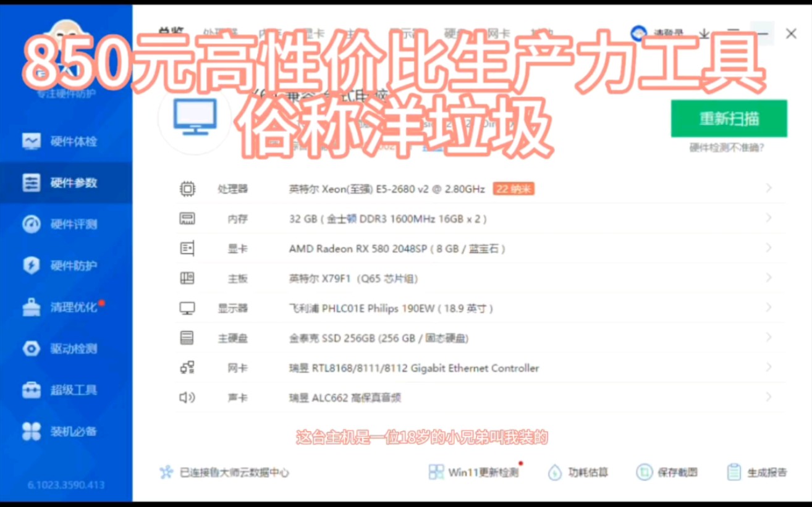Viewport: 812px width, 507px height.
Task: Click the RTL8168/8111/8112 Gigabit Ethernet text
Action: [x=414, y=367]
